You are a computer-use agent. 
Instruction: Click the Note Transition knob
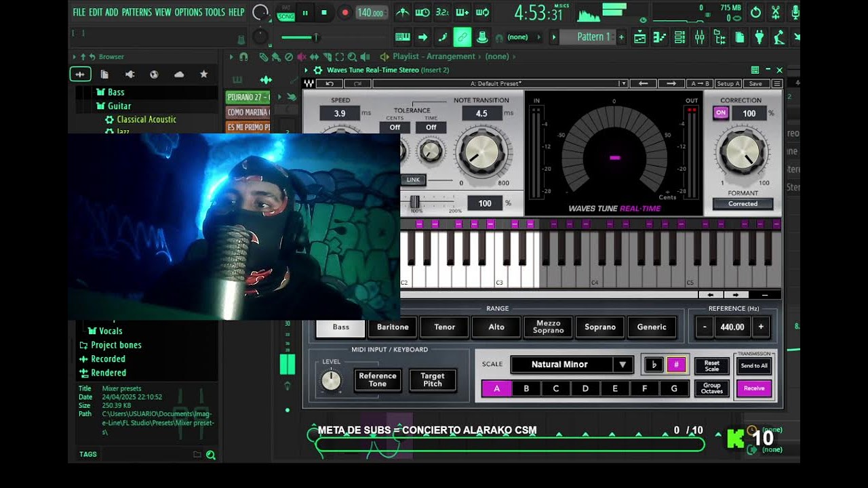481,152
